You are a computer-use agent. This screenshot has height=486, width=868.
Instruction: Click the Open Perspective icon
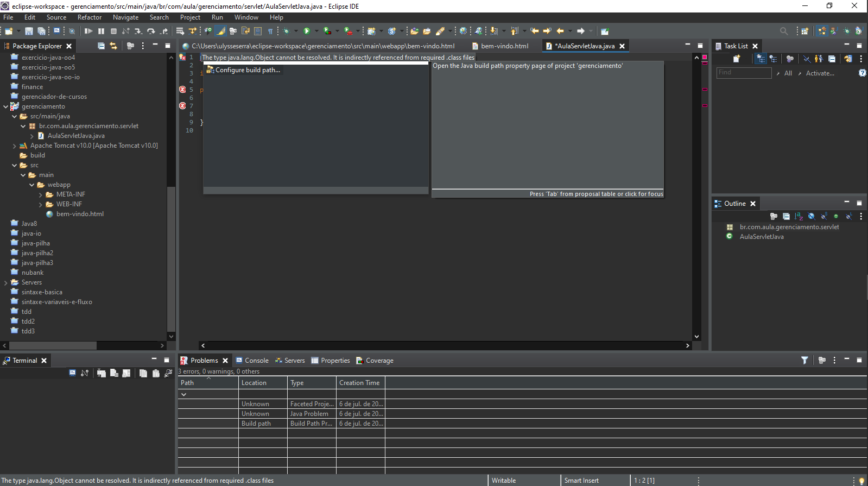(x=805, y=31)
